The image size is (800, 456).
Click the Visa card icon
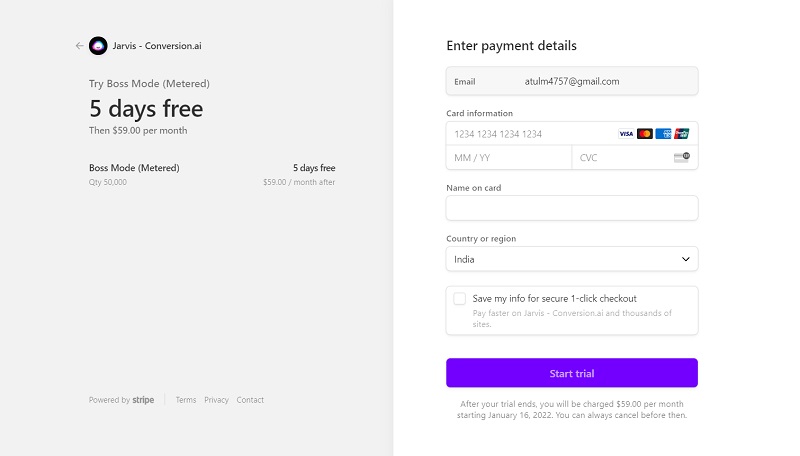[626, 134]
